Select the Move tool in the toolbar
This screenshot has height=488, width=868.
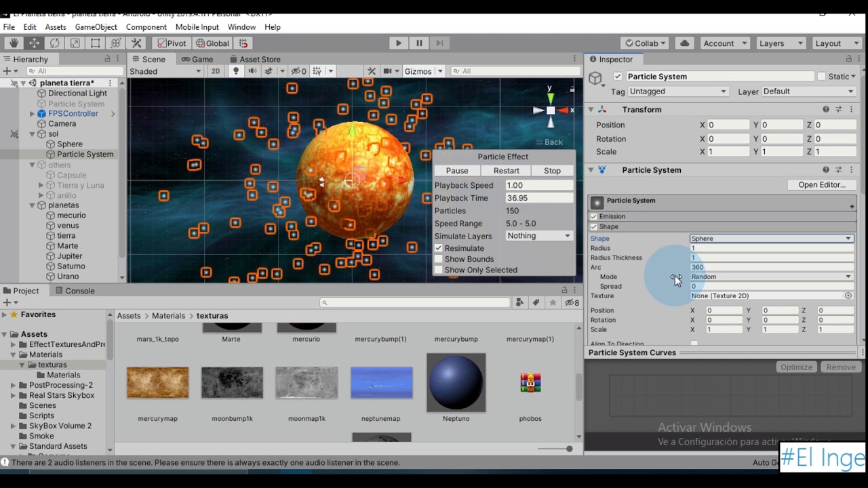click(34, 43)
